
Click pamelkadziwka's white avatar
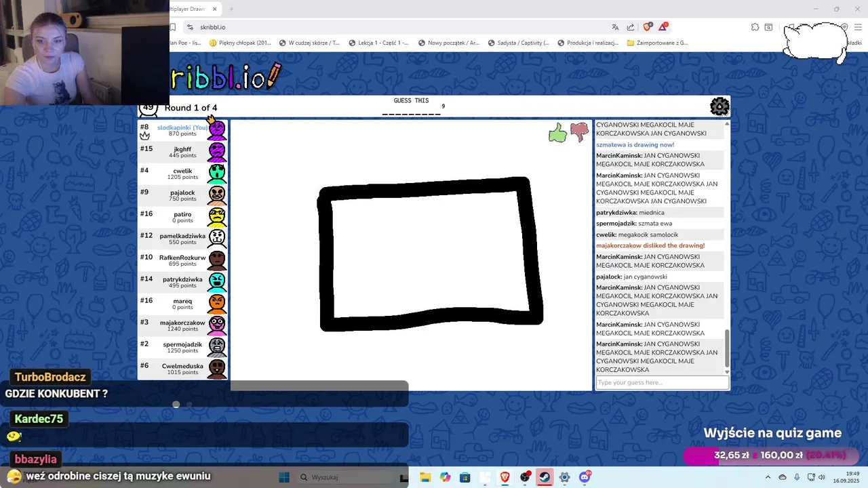pos(217,239)
